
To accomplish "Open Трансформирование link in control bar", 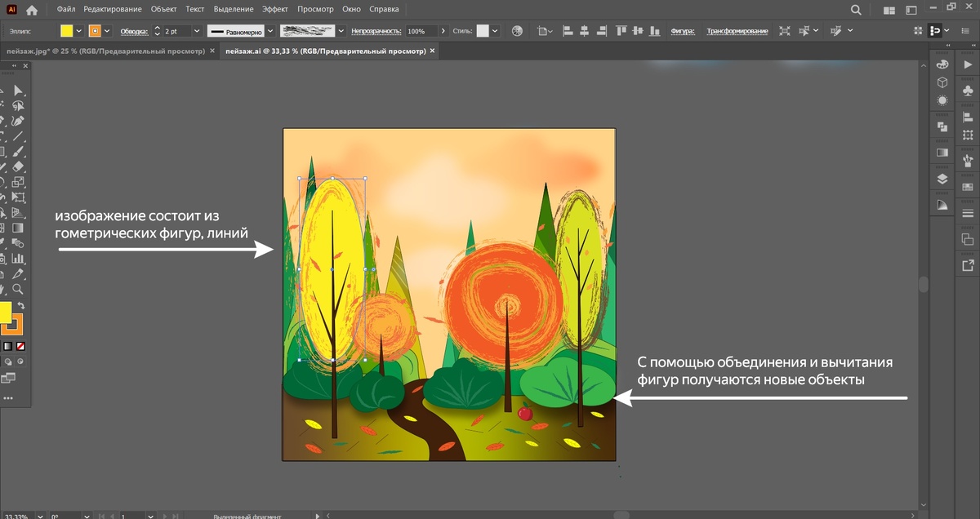I will point(737,31).
